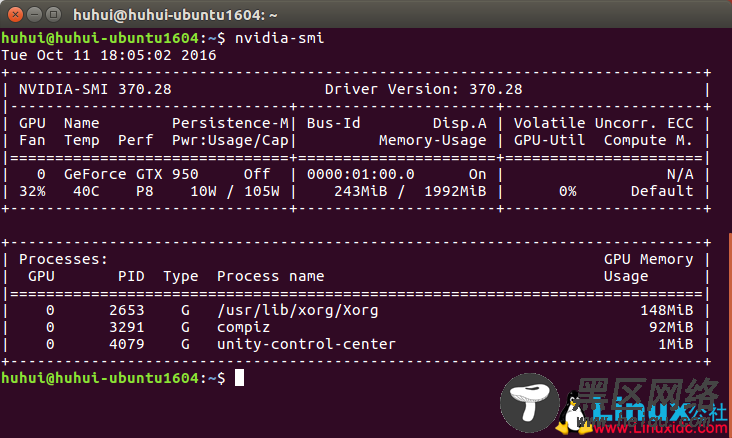
Task: Maximize the terminal window
Action: (x=54, y=14)
